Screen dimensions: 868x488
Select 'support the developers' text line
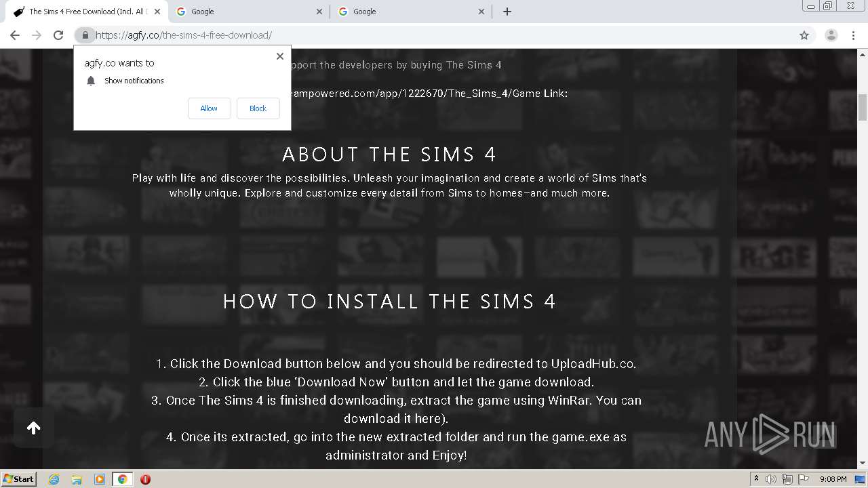coord(395,65)
